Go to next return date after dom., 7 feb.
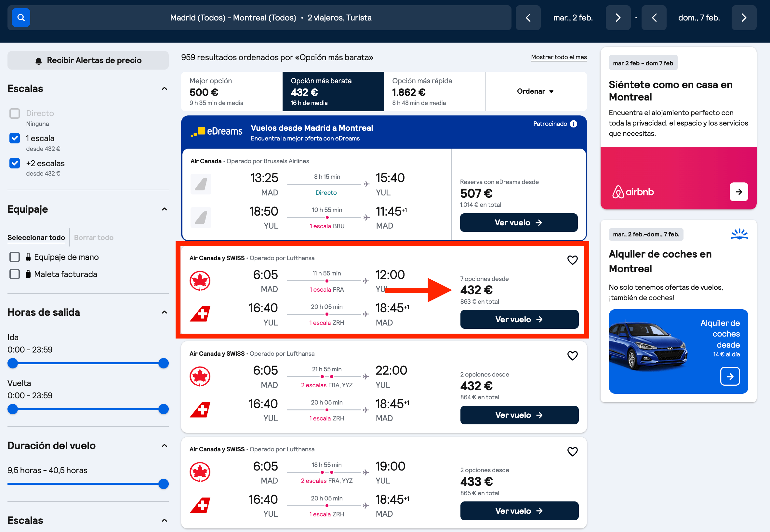Screen dimensions: 770x532 [x=744, y=18]
